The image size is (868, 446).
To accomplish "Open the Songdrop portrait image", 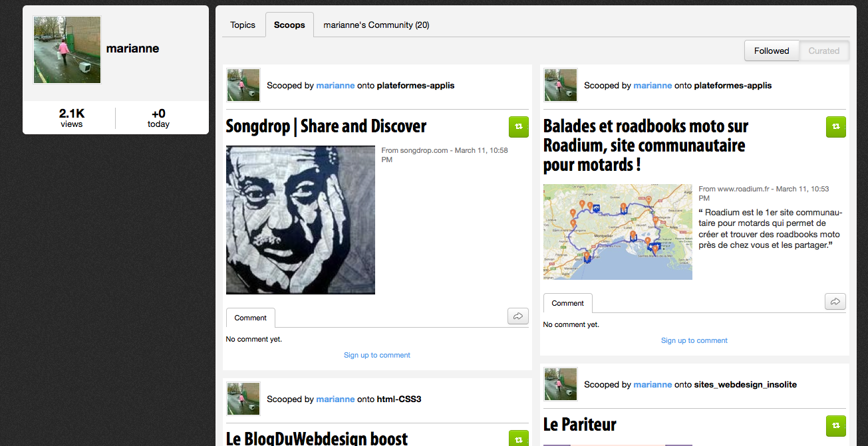I will pyautogui.click(x=301, y=220).
